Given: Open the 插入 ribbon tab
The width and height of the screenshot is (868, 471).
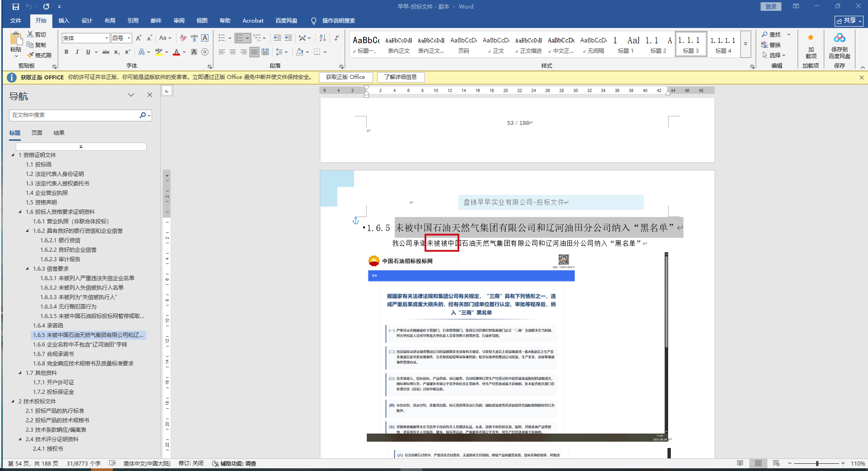Looking at the screenshot, I should pyautogui.click(x=64, y=21).
